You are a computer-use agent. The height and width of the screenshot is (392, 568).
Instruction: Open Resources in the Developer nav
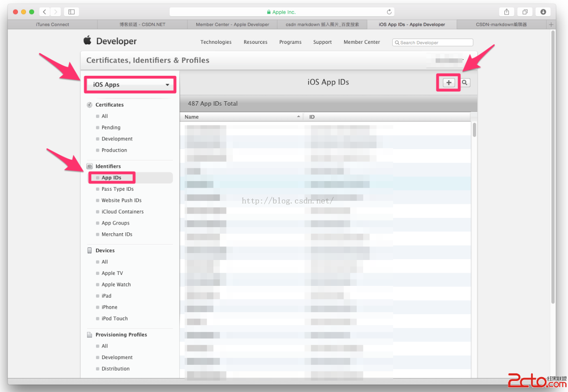click(x=256, y=42)
